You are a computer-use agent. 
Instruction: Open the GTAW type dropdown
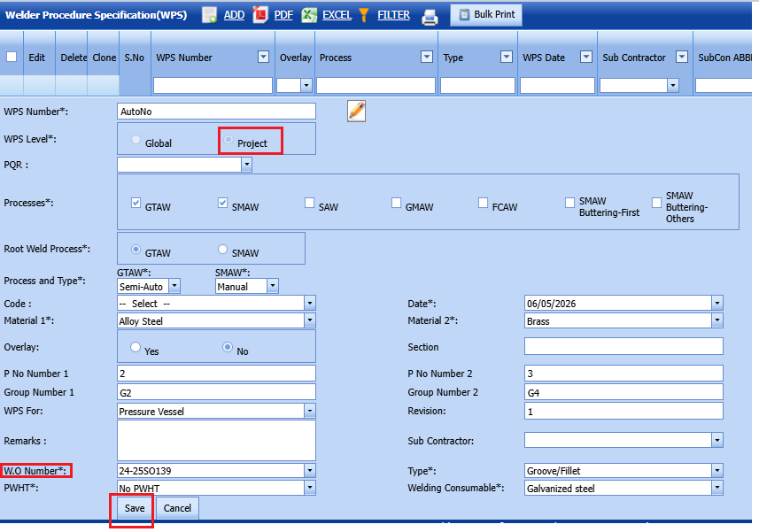[174, 286]
